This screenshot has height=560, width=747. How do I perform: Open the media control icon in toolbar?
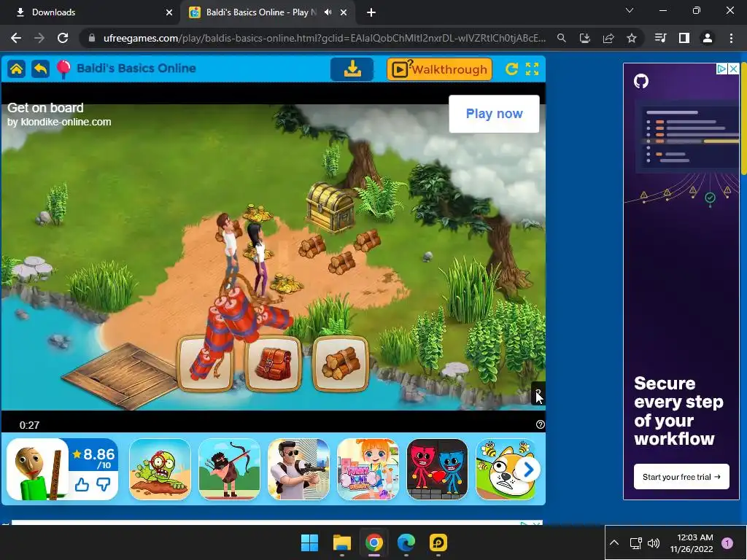pyautogui.click(x=661, y=38)
